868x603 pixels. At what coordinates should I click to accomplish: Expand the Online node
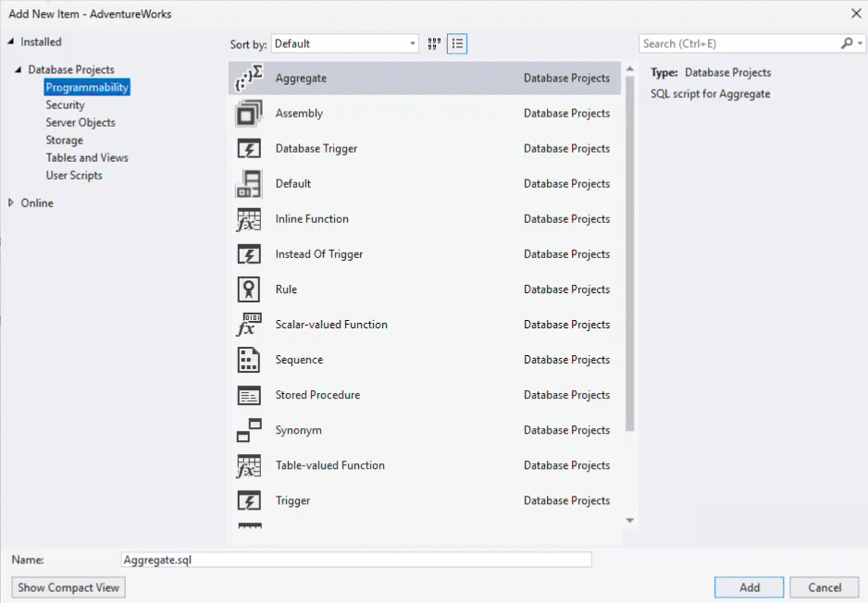(x=10, y=203)
